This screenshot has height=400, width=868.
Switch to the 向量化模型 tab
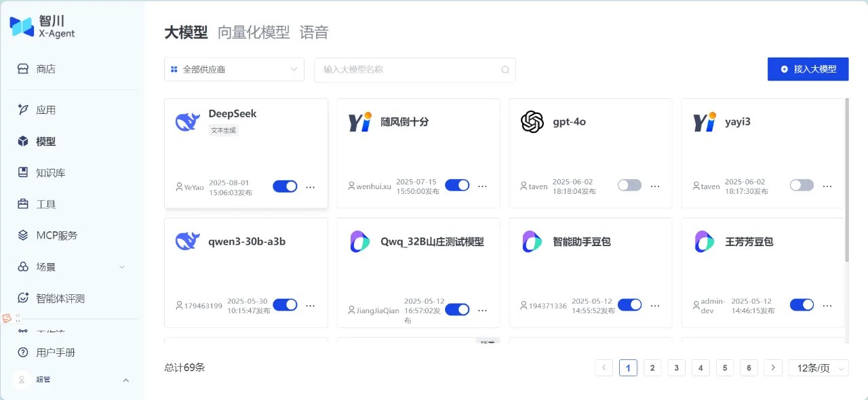tap(254, 33)
